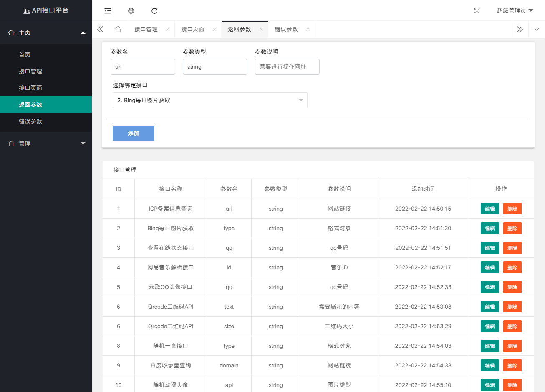This screenshot has height=392, width=545.
Task: Delete the 获取QQ头像接口 row
Action: tap(512, 287)
